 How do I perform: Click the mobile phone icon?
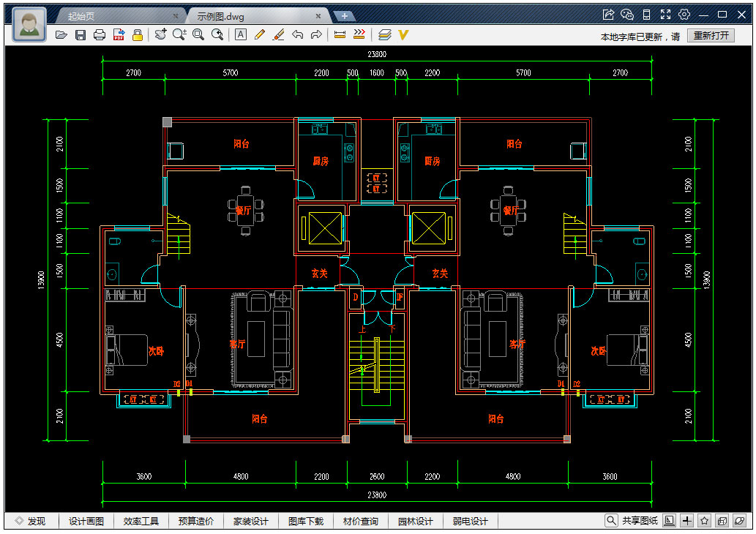646,15
